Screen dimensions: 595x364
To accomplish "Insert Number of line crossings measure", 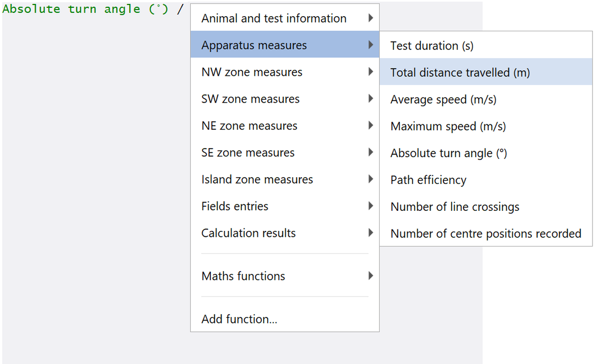I will coord(486,207).
